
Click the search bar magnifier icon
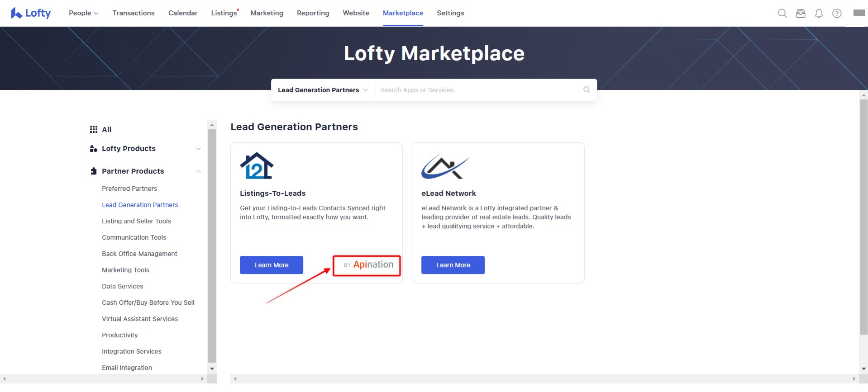point(587,90)
